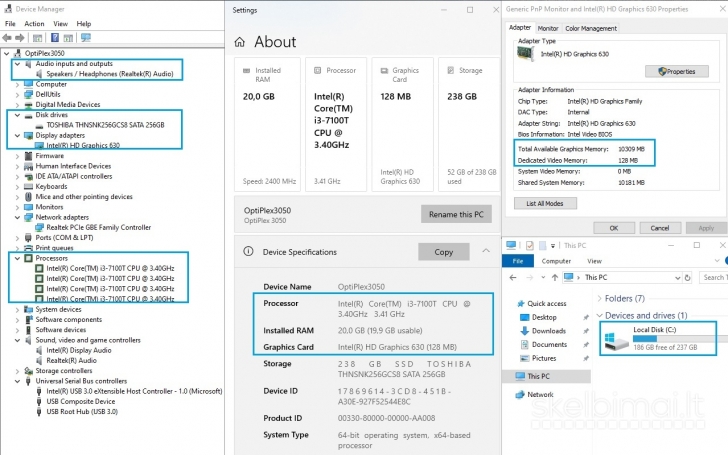Open the Action menu in Device Manager
Screen dimensions: 728x455
click(x=34, y=24)
